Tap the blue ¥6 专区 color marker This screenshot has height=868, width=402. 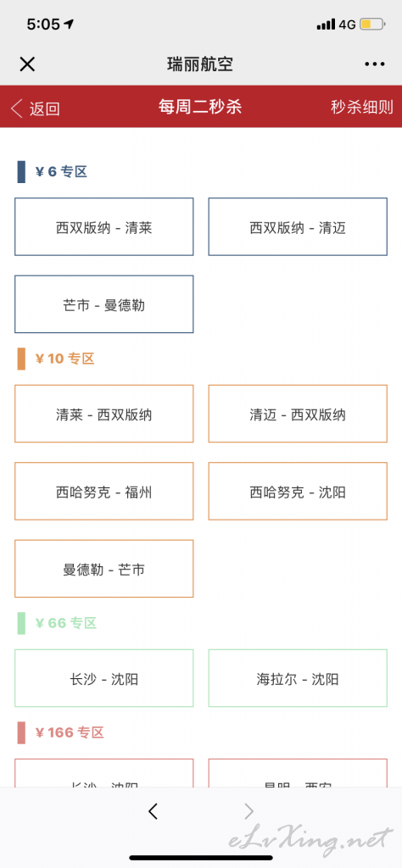21,171
